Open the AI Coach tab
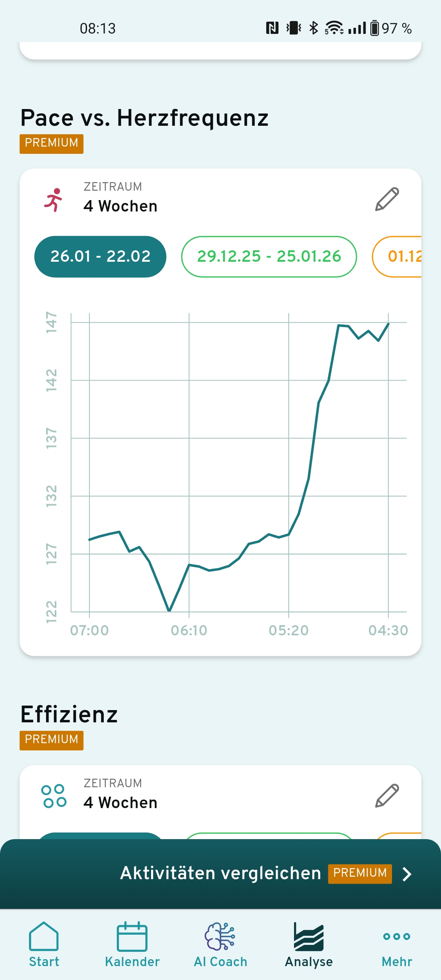 220,943
